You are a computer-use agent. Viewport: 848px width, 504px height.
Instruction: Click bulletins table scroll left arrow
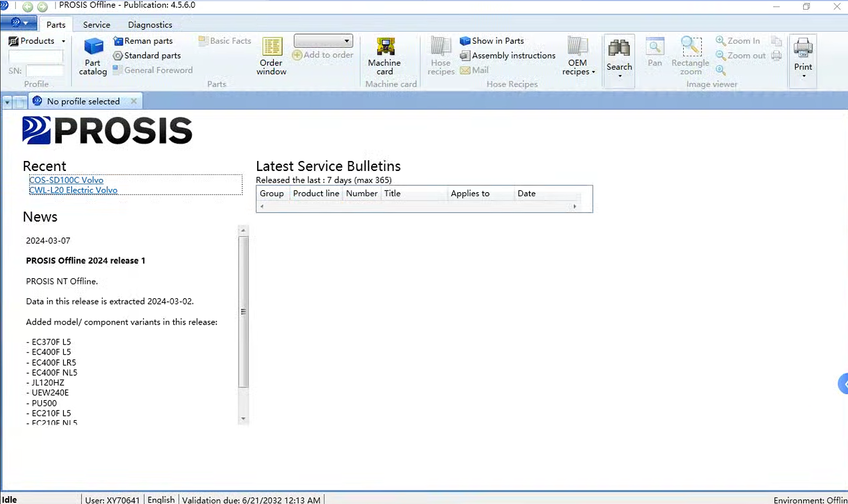[261, 206]
